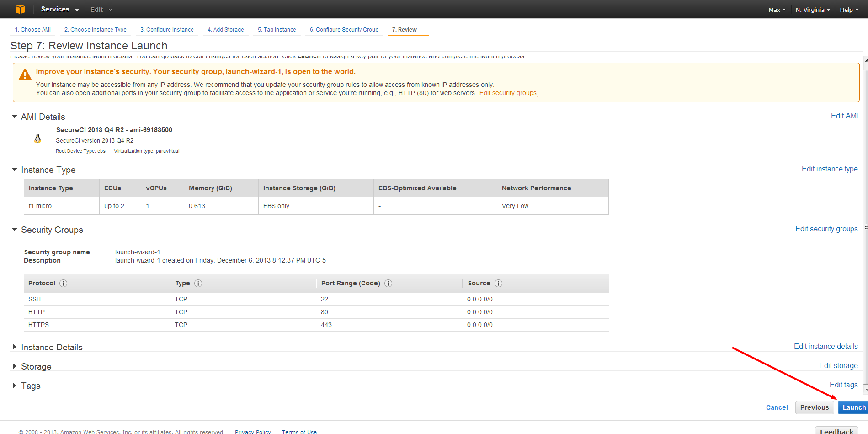The height and width of the screenshot is (434, 868).
Task: Click the Cancel link
Action: point(777,407)
